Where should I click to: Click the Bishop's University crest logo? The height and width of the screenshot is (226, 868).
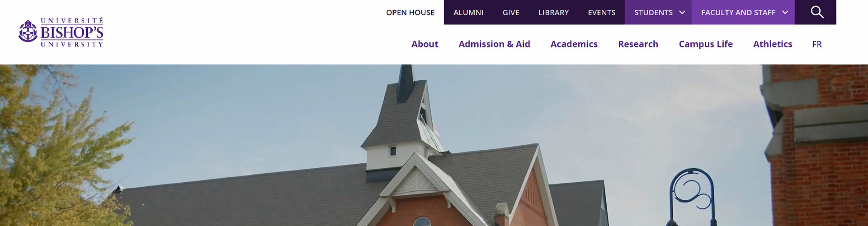click(28, 32)
